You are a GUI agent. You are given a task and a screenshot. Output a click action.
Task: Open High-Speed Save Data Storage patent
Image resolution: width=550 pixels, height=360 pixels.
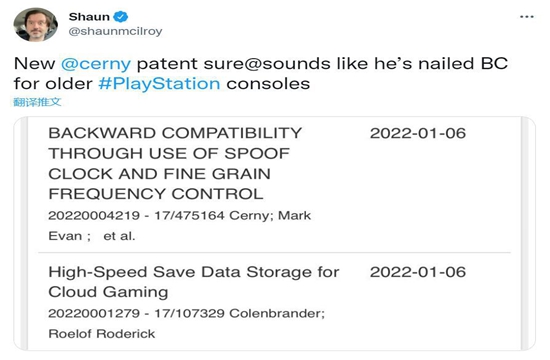[194, 282]
